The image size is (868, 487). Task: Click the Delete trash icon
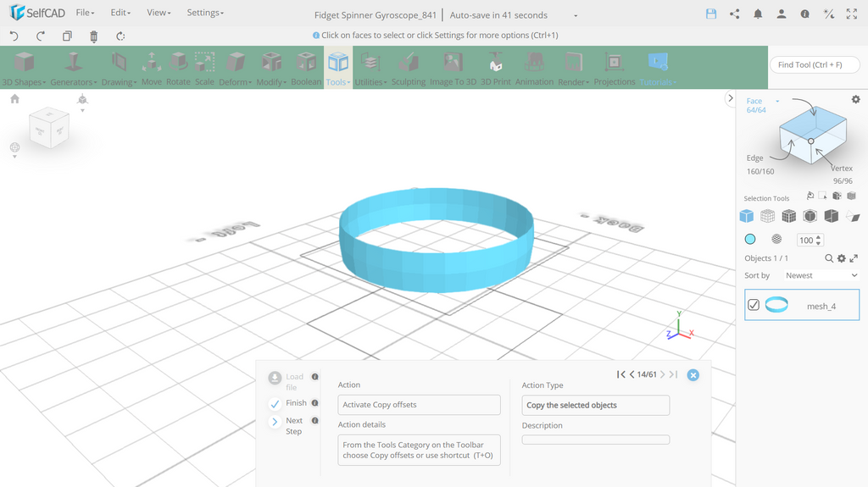[x=93, y=36]
